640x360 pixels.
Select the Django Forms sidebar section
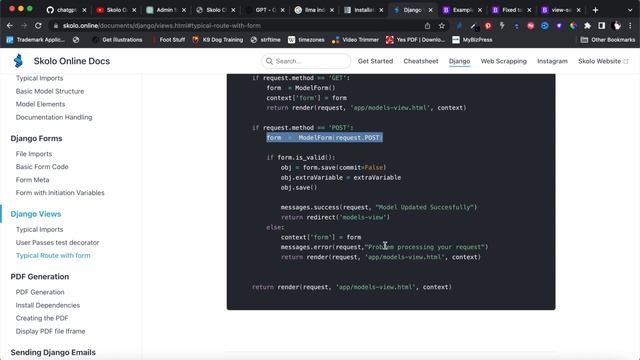pyautogui.click(x=36, y=138)
